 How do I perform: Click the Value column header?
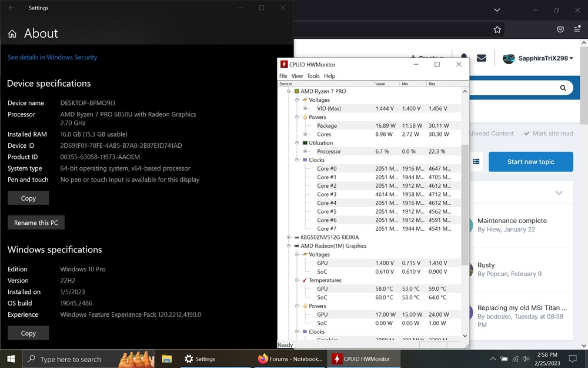[x=386, y=84]
